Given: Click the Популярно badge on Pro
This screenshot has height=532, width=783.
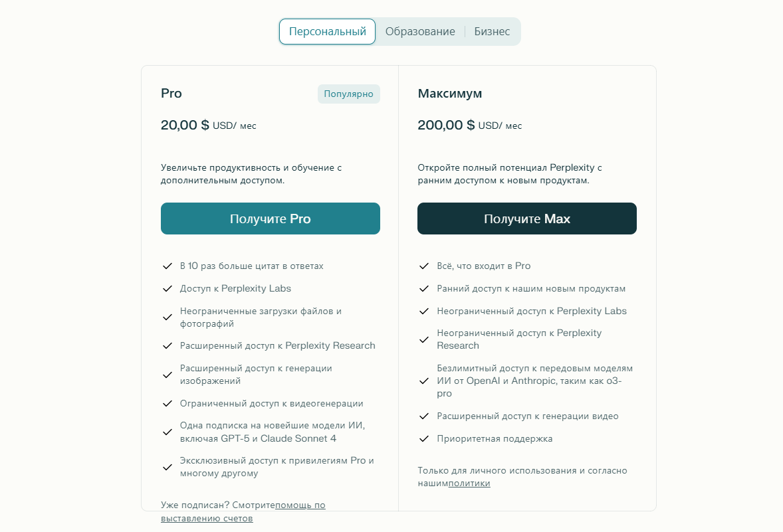Looking at the screenshot, I should point(348,94).
